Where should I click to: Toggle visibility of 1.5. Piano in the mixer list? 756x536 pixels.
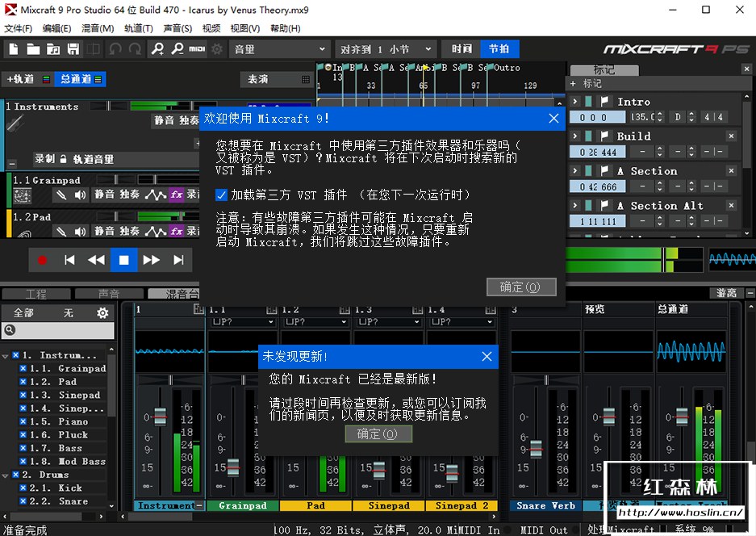[x=23, y=421]
